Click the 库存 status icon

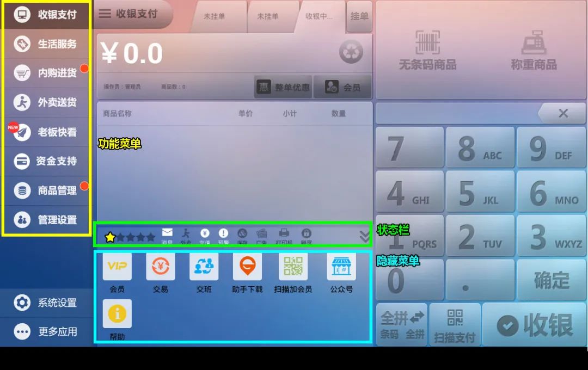pos(242,236)
